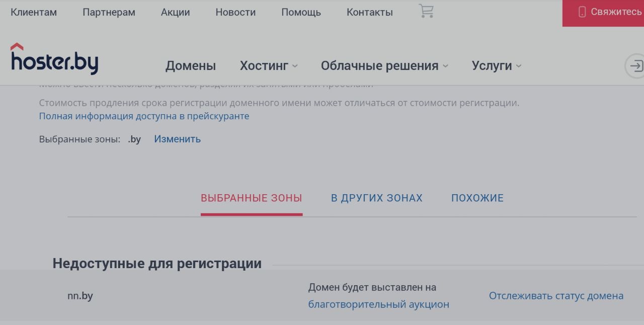Open the shopping cart icon
This screenshot has width=644, height=325.
(x=426, y=11)
